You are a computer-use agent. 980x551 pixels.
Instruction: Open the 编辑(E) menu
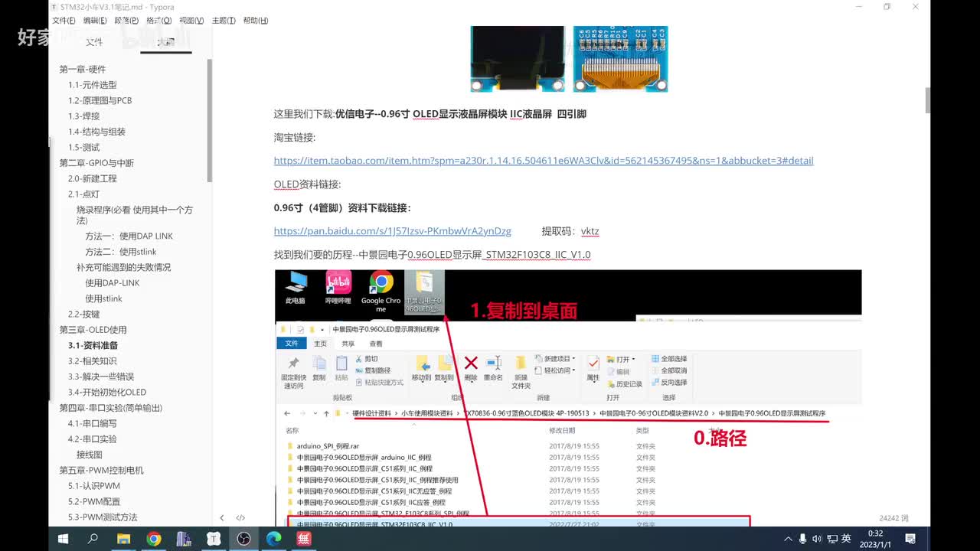[x=95, y=21]
